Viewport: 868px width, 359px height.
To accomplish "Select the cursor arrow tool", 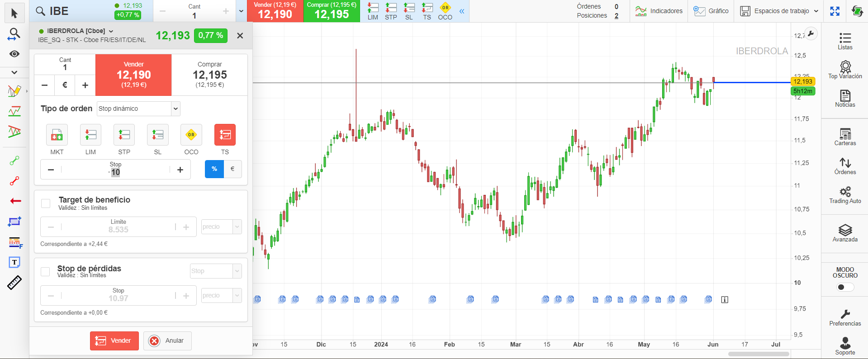I will (x=14, y=13).
